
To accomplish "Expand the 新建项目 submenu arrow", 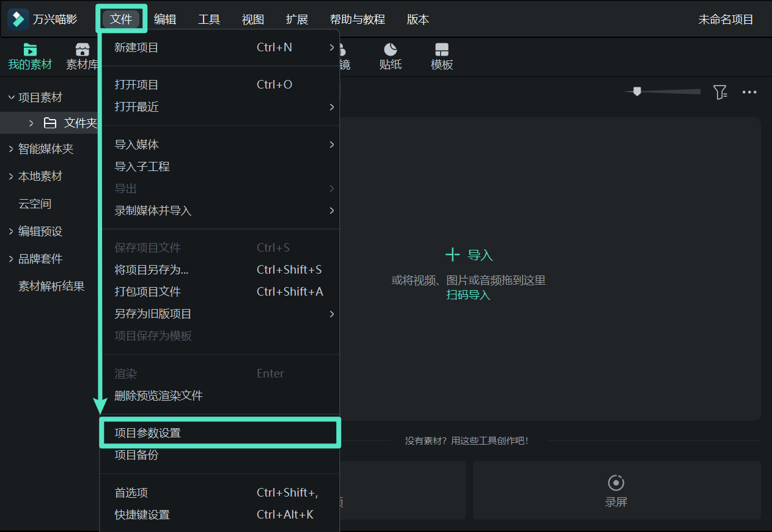I will 332,47.
